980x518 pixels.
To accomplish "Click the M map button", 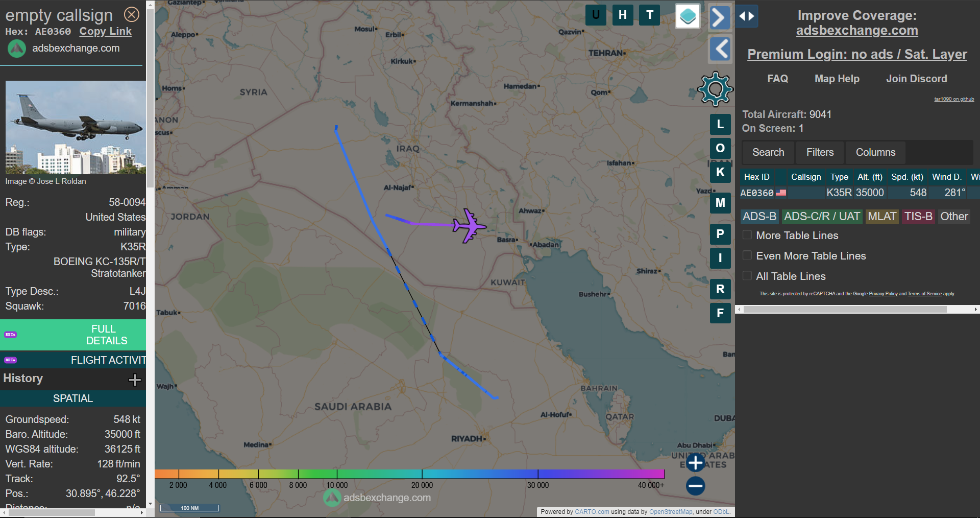I will (720, 203).
